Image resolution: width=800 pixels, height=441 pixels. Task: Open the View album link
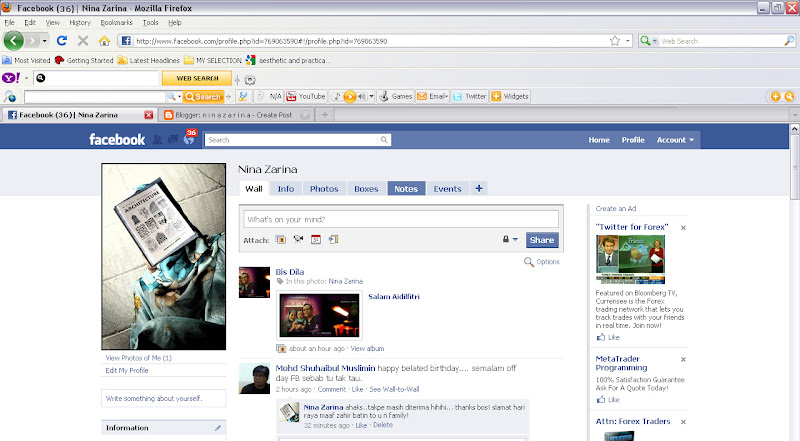367,349
